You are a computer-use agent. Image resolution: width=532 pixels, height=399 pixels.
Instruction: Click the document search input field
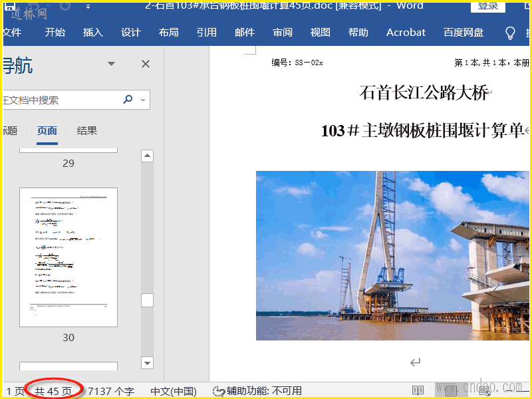tap(60, 100)
